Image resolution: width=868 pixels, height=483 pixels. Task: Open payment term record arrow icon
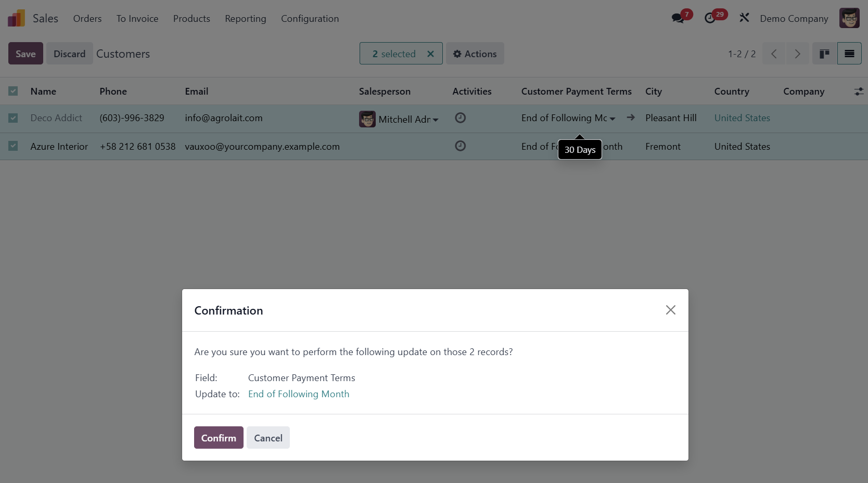pyautogui.click(x=631, y=118)
